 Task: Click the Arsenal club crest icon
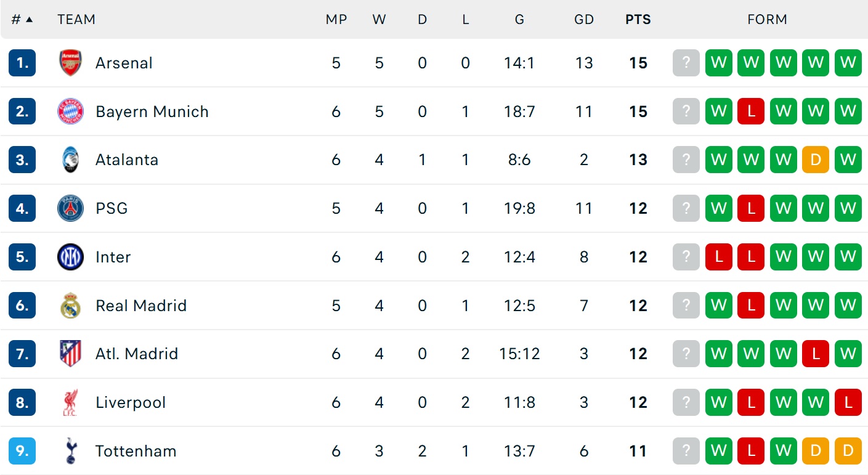pos(70,63)
